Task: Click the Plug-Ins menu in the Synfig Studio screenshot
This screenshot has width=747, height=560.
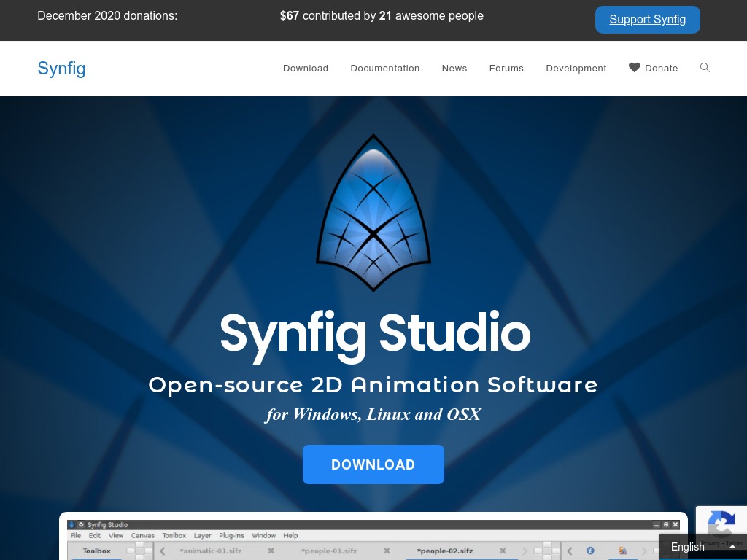Action: [x=231, y=535]
